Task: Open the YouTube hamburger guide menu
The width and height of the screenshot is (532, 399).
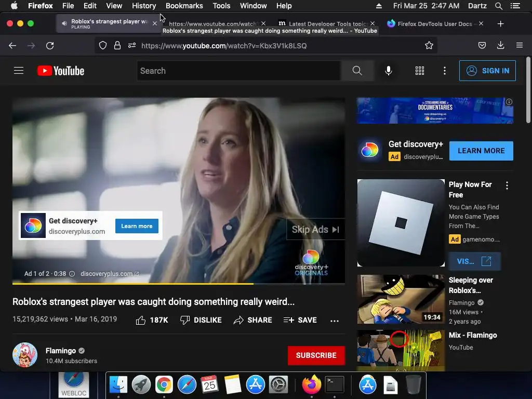Action: (19, 71)
